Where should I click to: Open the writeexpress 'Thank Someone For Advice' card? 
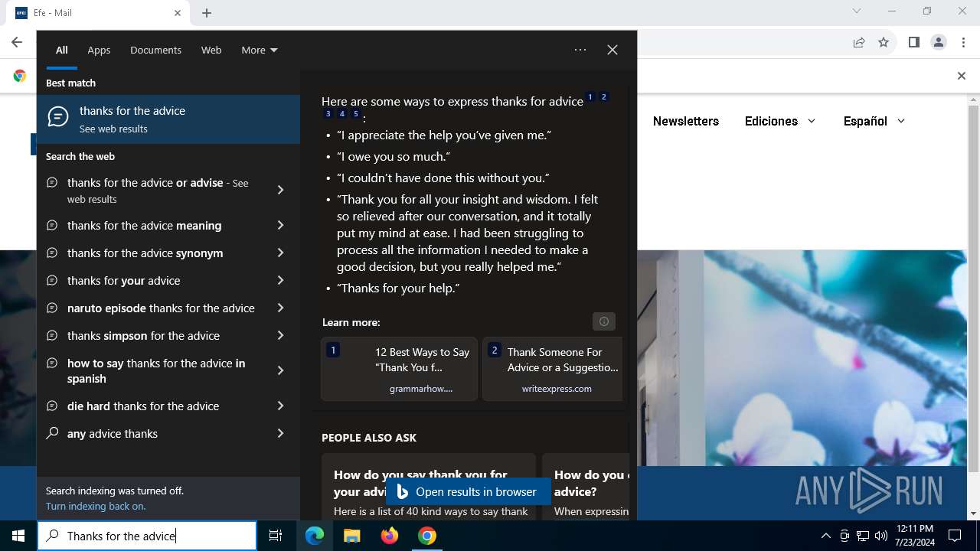[x=553, y=369]
